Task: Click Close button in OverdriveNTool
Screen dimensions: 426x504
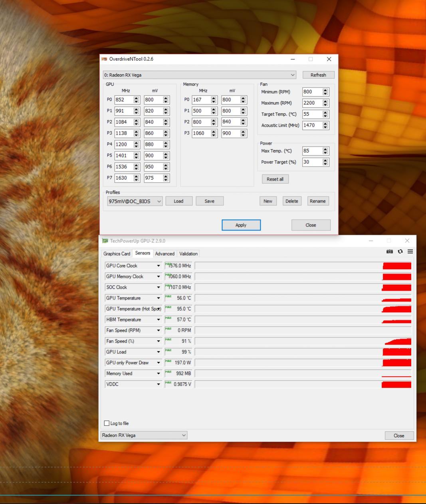Action: (x=311, y=225)
